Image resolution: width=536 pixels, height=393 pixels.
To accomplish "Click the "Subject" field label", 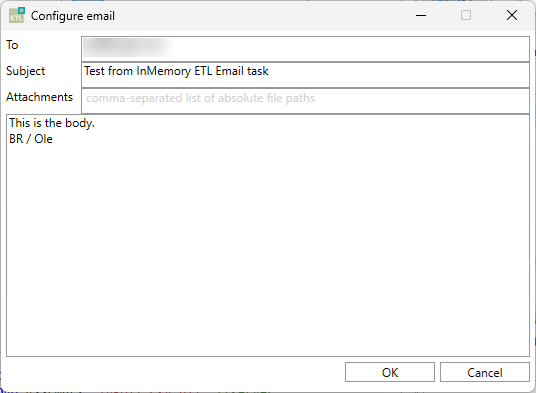I will [x=26, y=71].
